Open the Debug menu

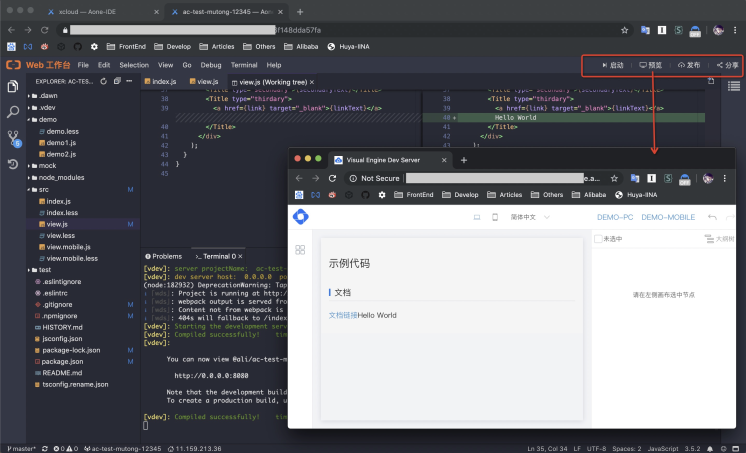click(x=211, y=65)
